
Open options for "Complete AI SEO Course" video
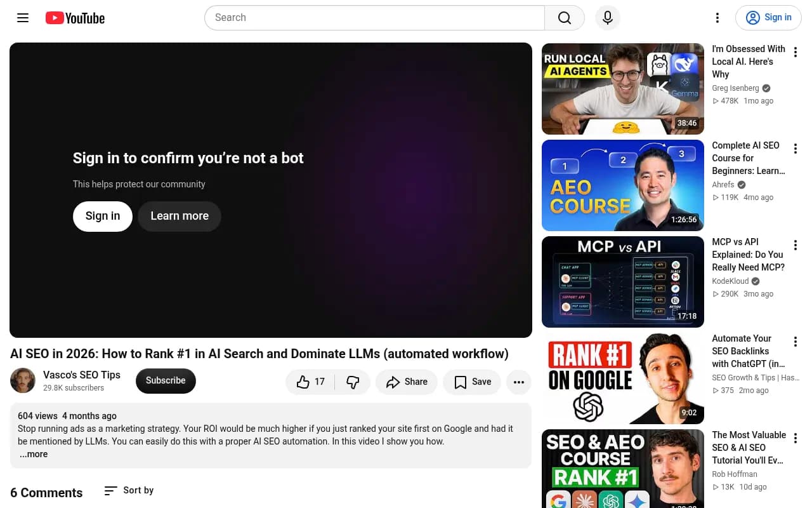coord(796,149)
